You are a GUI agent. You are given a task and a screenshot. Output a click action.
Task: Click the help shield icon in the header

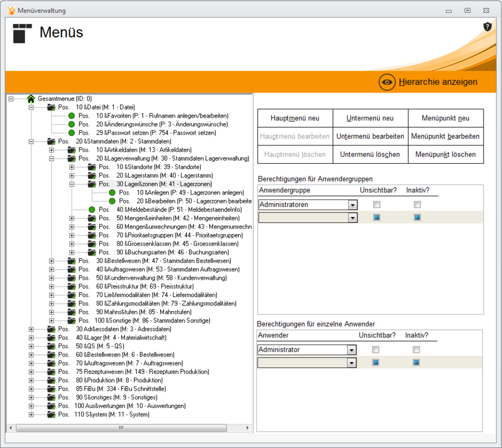pyautogui.click(x=487, y=27)
